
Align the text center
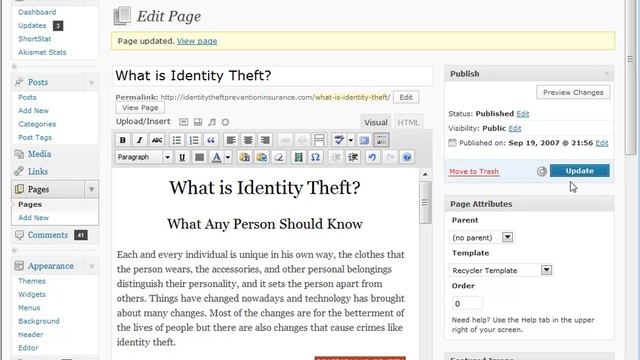248,140
